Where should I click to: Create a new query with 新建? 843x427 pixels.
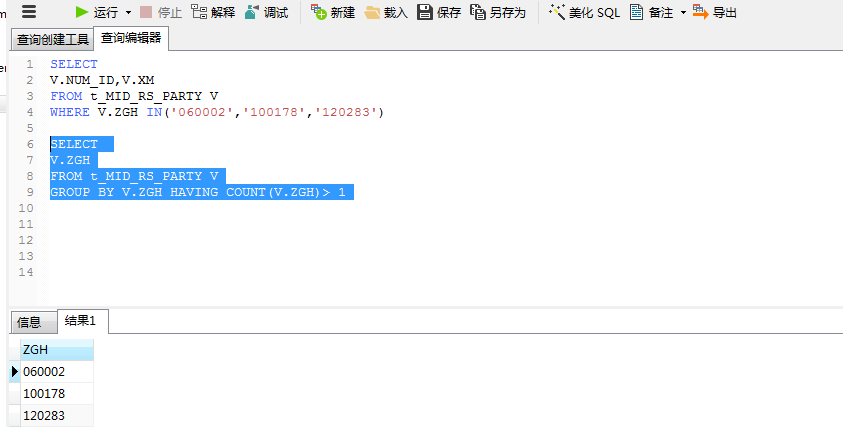tap(333, 13)
